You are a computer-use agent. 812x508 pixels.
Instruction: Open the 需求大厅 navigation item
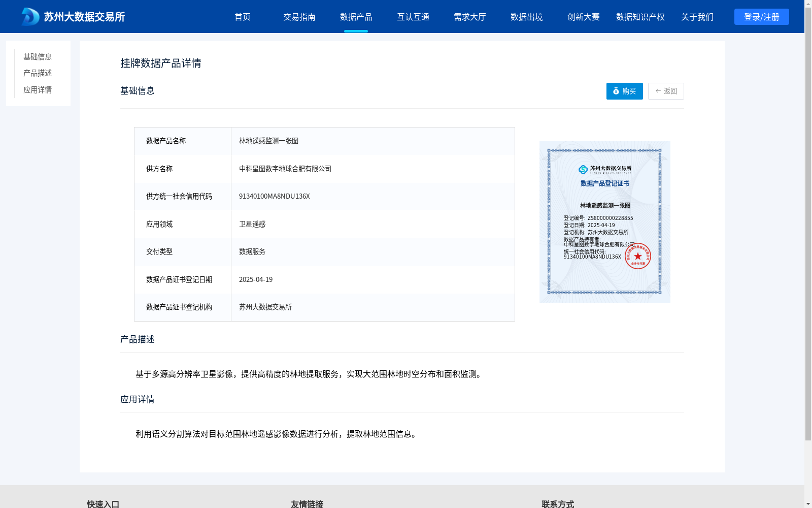pyautogui.click(x=470, y=17)
